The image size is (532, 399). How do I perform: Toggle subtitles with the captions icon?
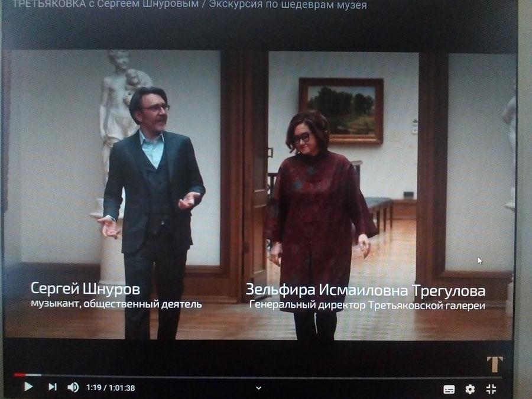[449, 390]
